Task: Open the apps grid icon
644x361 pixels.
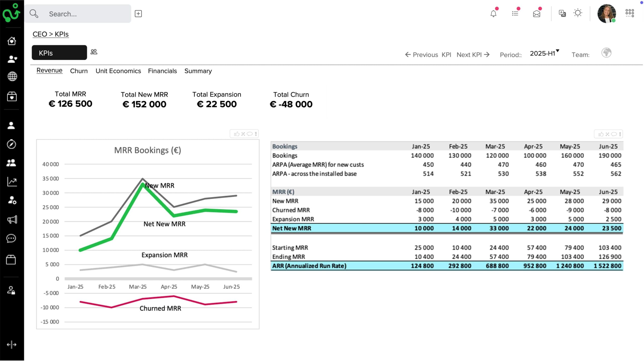Action: click(x=630, y=13)
